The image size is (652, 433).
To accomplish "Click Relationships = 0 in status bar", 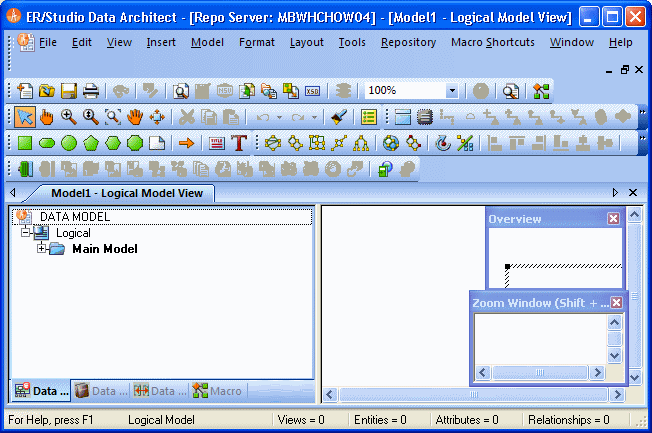I will [x=568, y=420].
